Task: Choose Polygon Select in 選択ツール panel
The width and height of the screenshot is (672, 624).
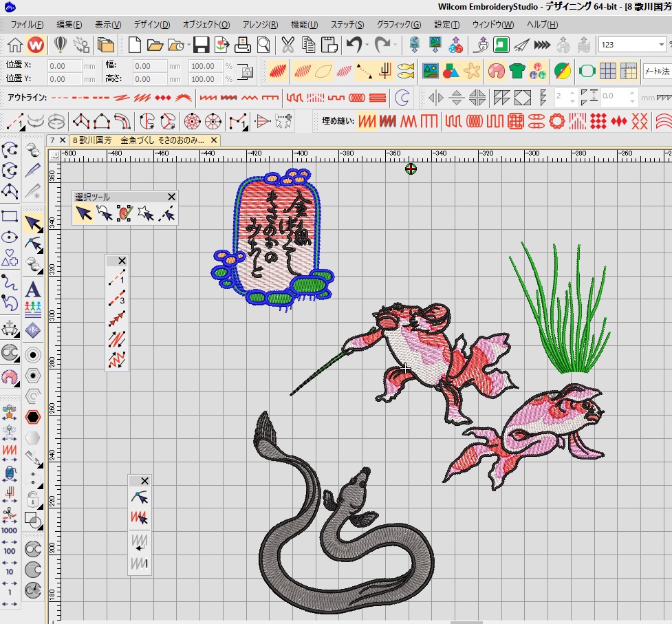Action: (x=104, y=213)
